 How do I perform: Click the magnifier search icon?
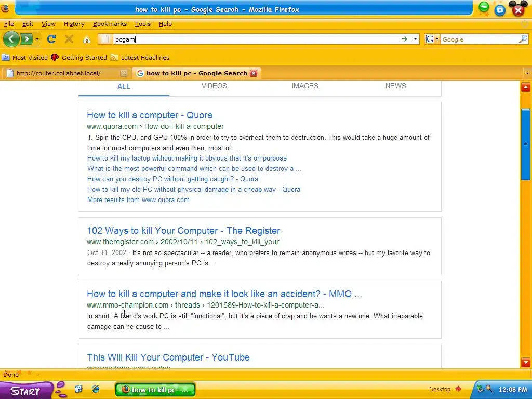[x=523, y=39]
